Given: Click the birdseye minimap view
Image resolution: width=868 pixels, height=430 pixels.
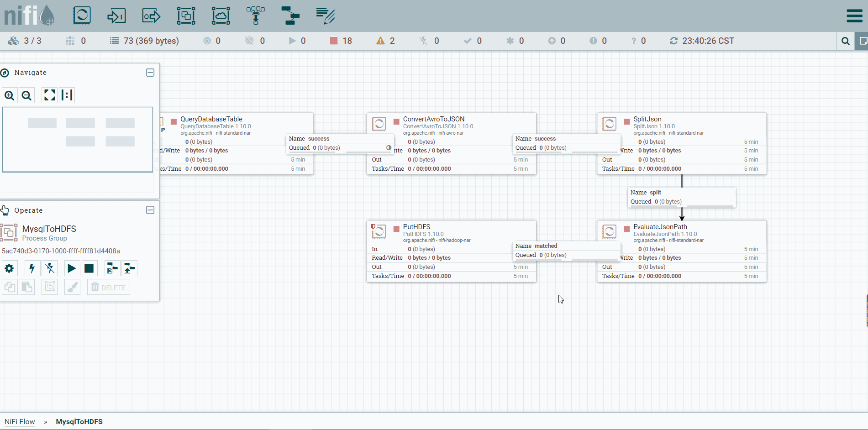Looking at the screenshot, I should pos(78,140).
